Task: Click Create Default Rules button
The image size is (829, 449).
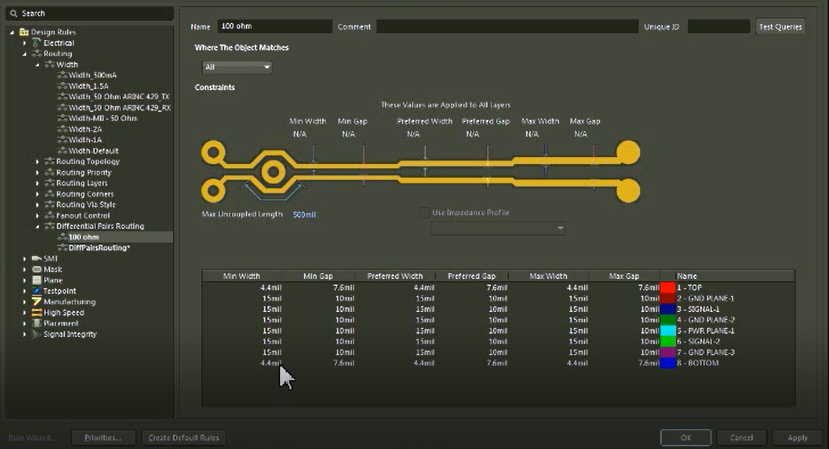Action: coord(183,437)
